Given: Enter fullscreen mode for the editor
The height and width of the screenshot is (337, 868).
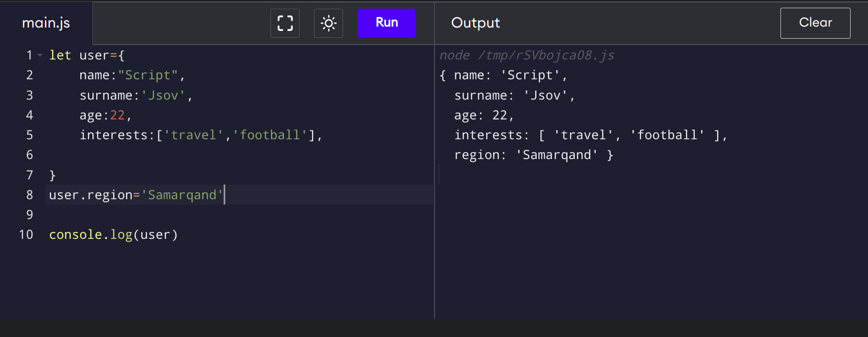Looking at the screenshot, I should click(285, 23).
